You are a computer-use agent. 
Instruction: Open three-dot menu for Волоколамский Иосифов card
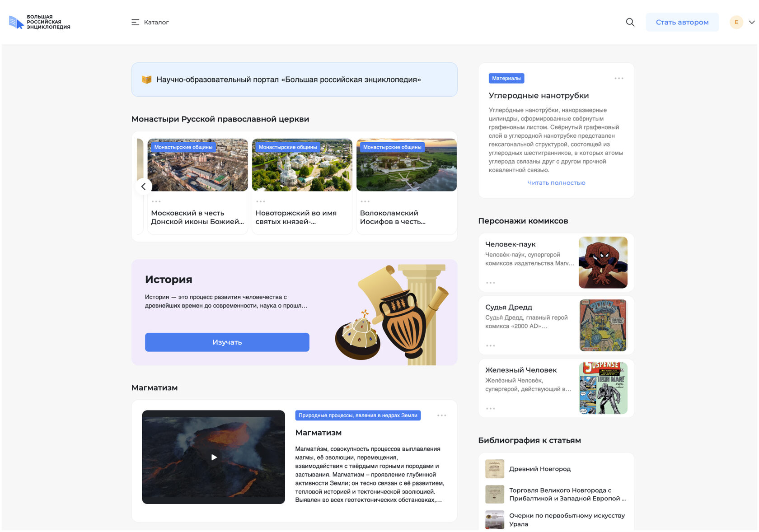coord(365,201)
